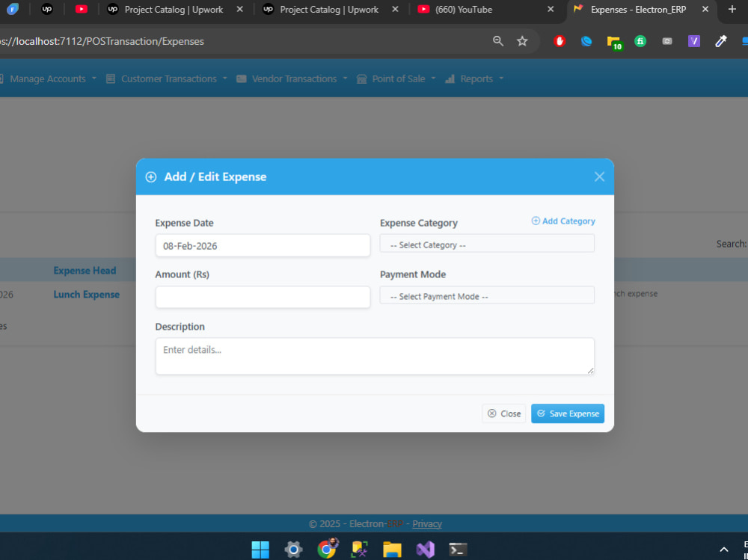748x560 pixels.
Task: Open the Select Payment Mode dropdown
Action: [487, 296]
